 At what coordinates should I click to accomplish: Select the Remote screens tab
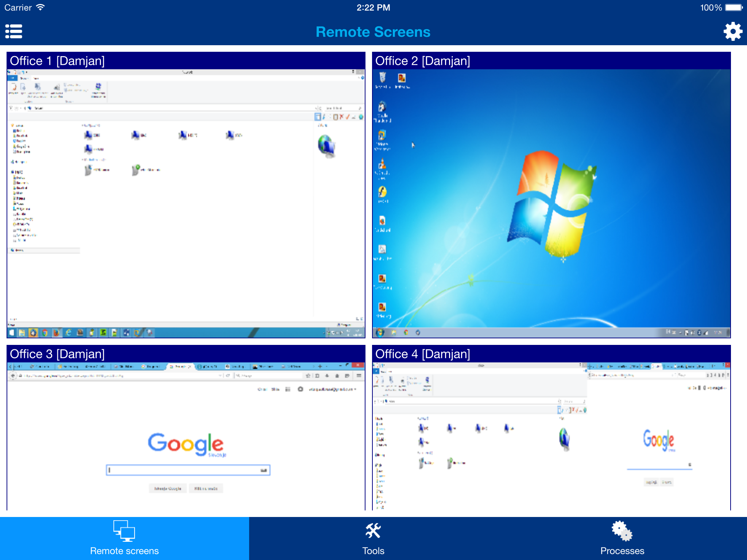(x=124, y=538)
